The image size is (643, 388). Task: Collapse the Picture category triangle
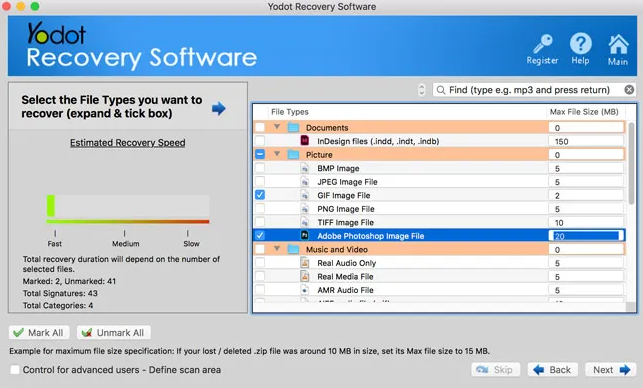coord(277,154)
